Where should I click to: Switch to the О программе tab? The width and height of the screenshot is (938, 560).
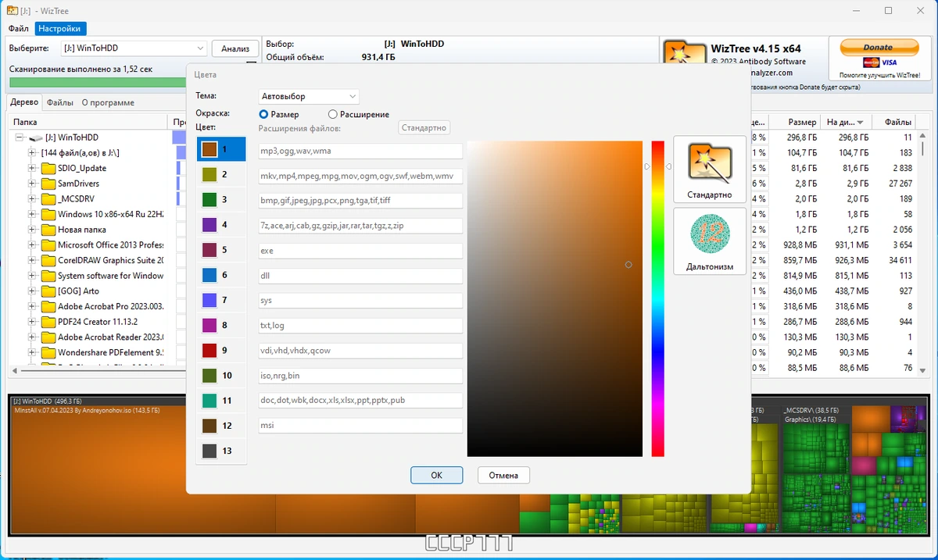coord(108,102)
